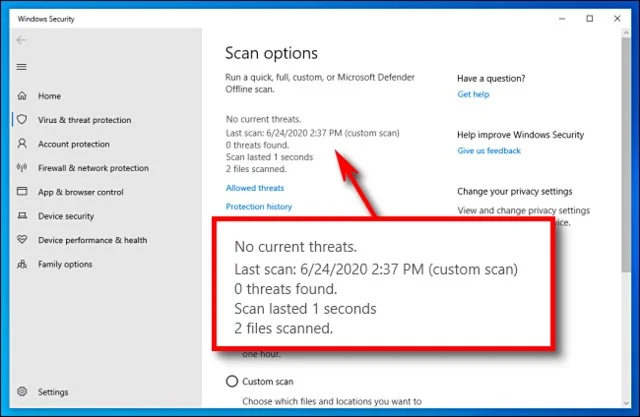
Task: Go to Home in sidebar
Action: click(49, 96)
